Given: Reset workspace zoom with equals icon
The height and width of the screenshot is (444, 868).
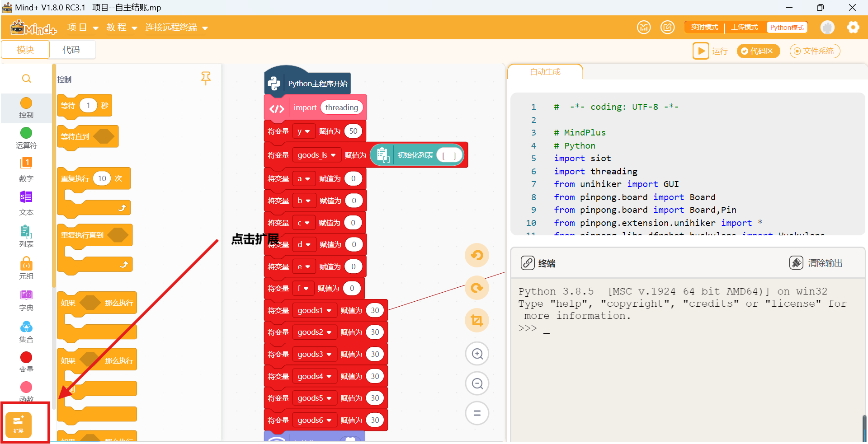Looking at the screenshot, I should tap(477, 413).
